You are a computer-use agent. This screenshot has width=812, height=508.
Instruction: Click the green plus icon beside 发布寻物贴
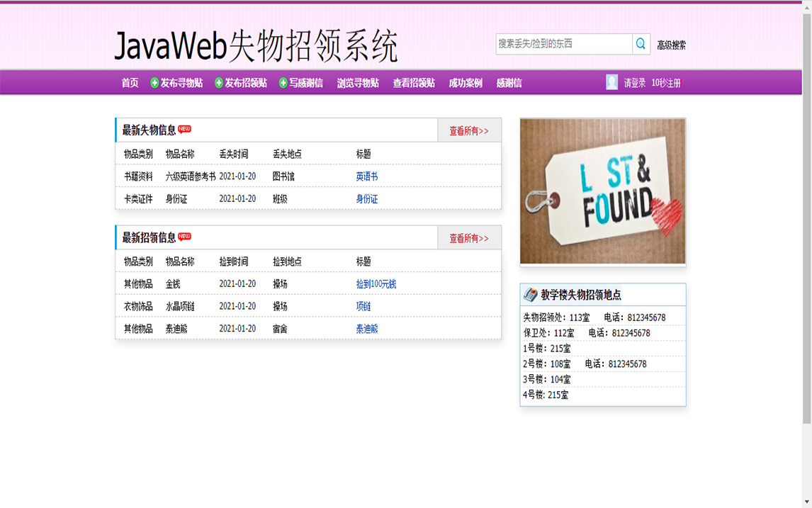click(x=154, y=83)
